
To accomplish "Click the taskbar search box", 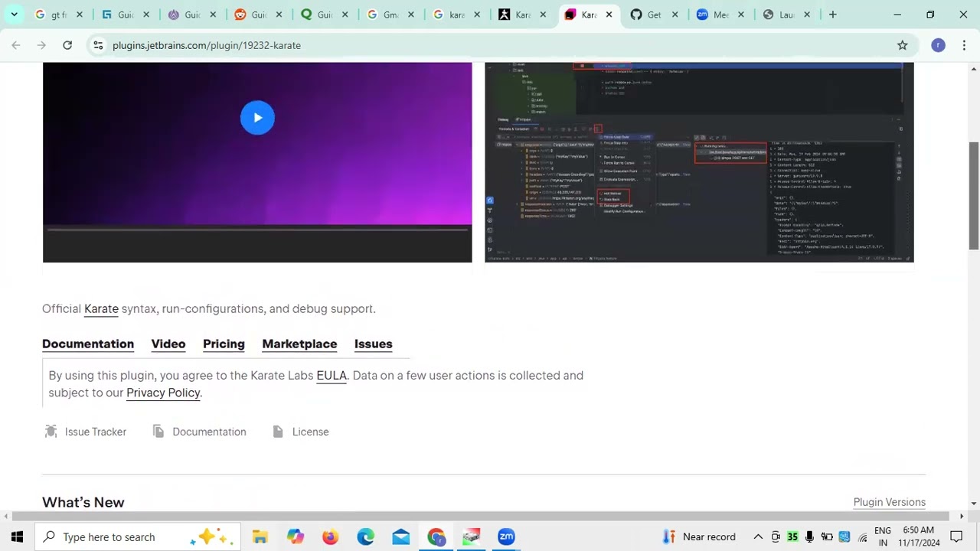I will point(138,536).
